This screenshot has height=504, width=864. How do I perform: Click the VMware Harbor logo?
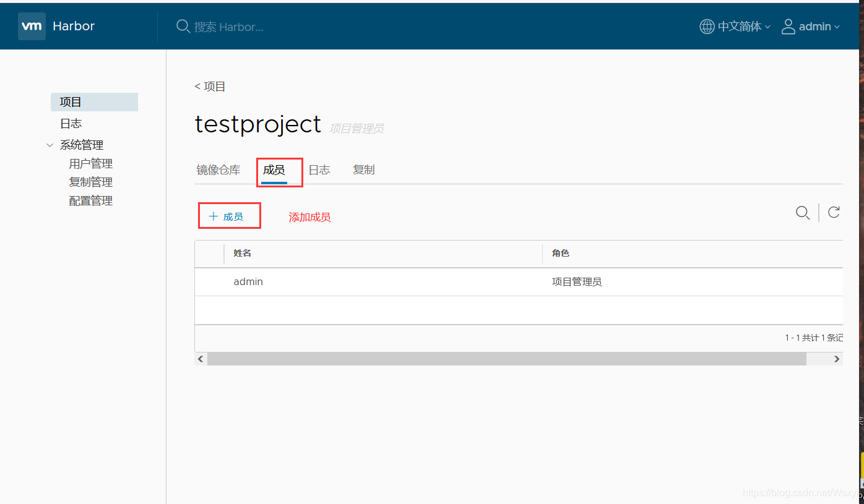click(x=32, y=26)
